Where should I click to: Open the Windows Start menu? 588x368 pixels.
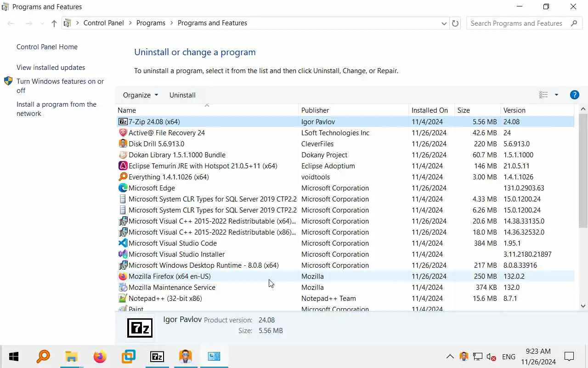coord(14,356)
